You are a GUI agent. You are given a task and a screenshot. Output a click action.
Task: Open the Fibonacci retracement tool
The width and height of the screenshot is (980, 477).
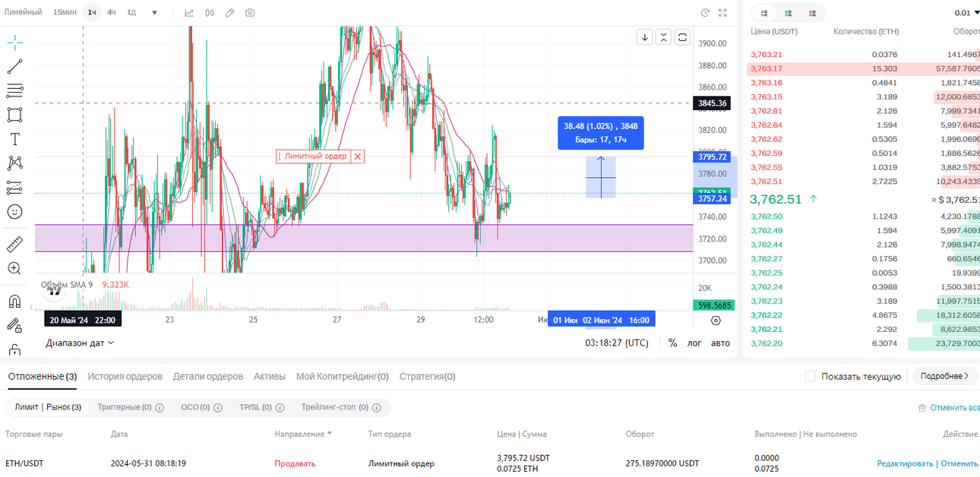(x=14, y=90)
